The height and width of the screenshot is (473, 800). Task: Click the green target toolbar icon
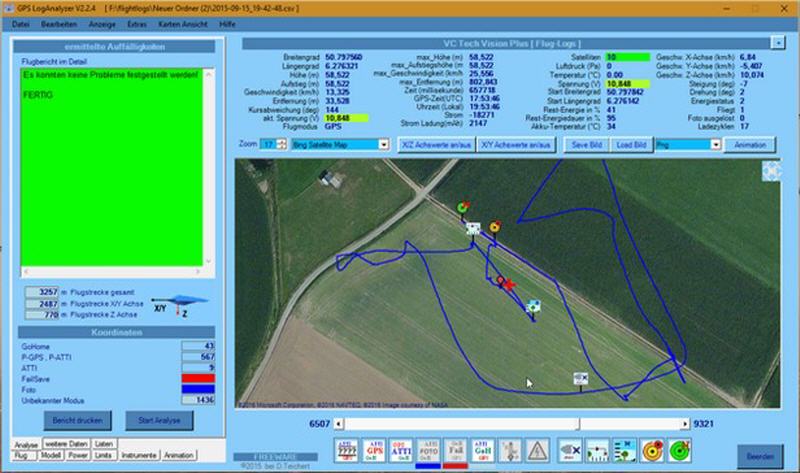point(680,451)
